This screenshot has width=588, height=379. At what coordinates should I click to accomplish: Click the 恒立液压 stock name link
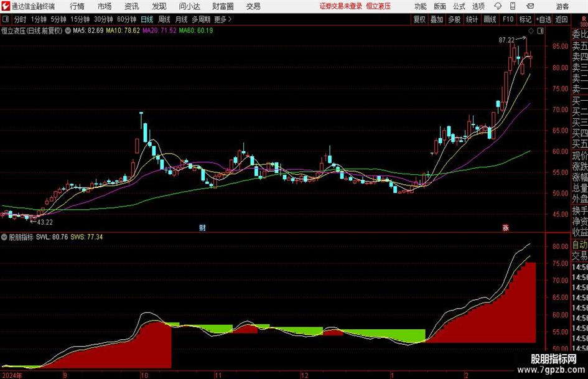tap(378, 6)
